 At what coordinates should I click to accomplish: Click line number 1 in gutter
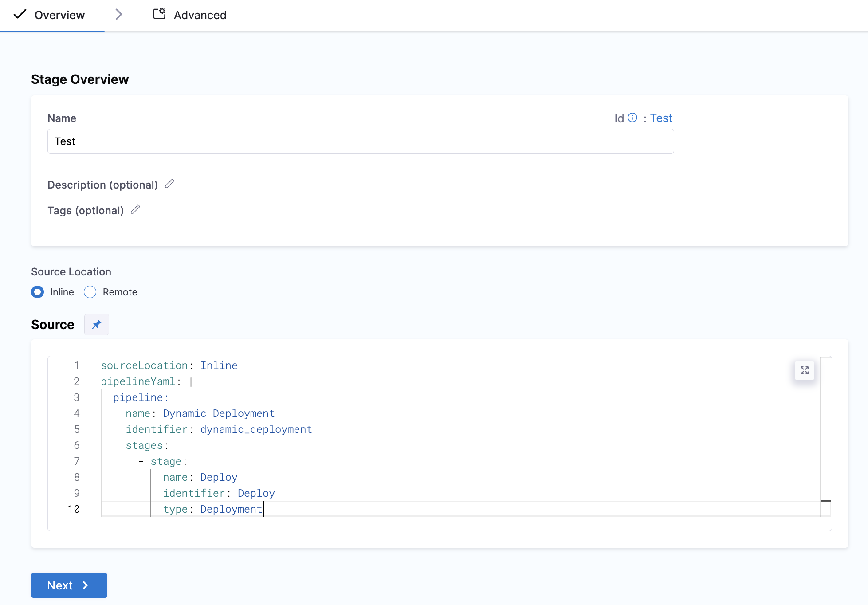pyautogui.click(x=76, y=365)
